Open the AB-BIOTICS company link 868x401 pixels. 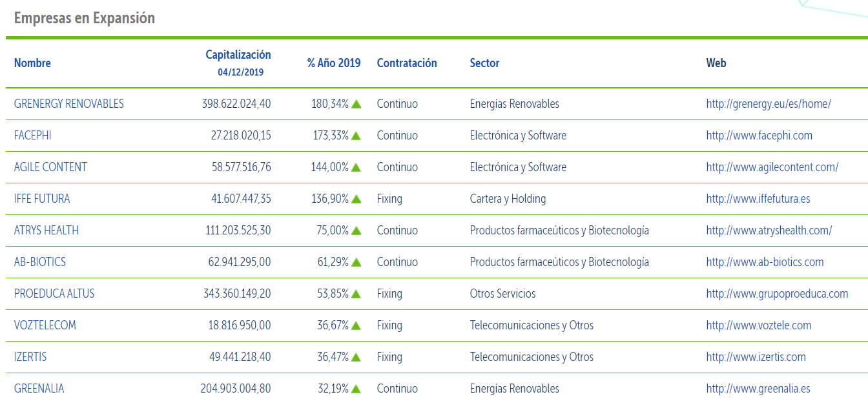point(40,262)
